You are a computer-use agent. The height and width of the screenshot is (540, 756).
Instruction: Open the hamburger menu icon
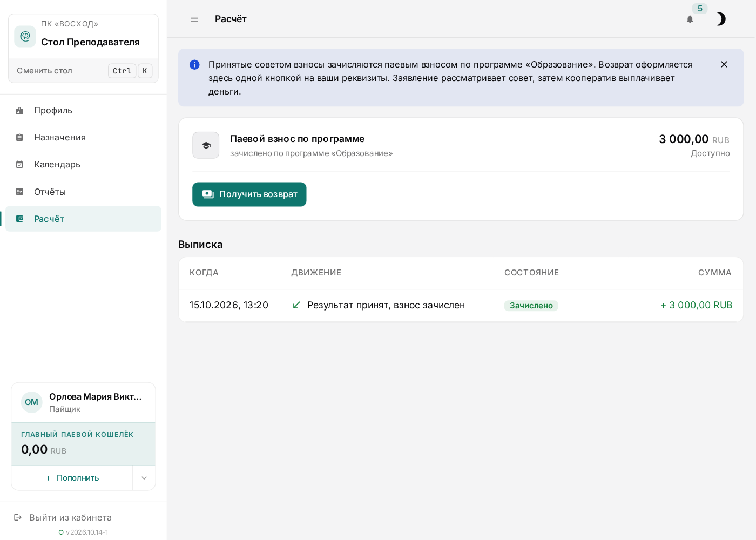pos(194,19)
